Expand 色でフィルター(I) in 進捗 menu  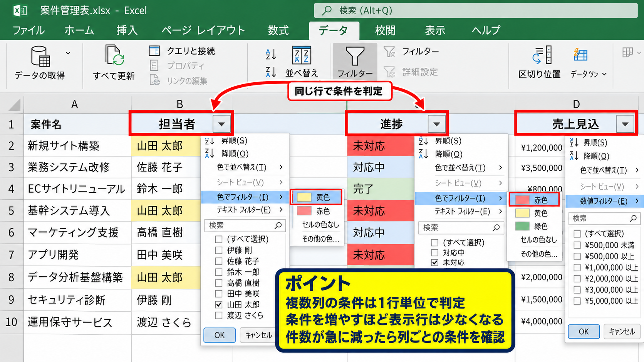click(461, 198)
